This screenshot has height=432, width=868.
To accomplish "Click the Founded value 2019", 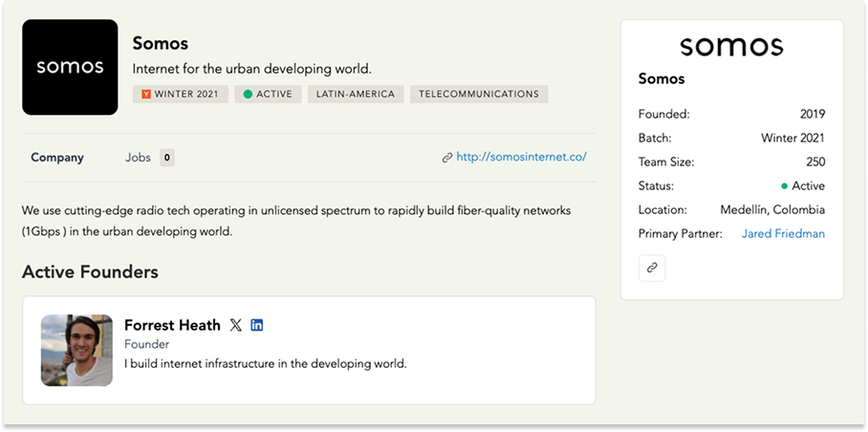I will (x=813, y=115).
